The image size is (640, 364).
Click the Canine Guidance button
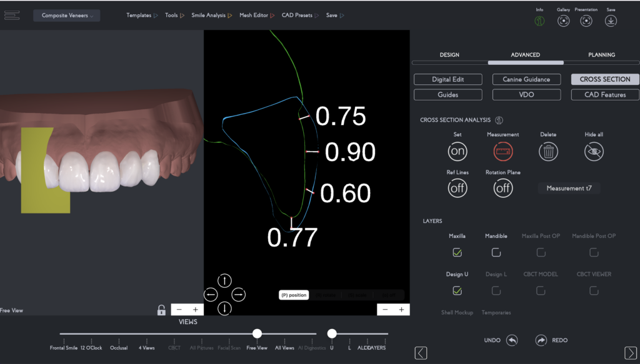click(526, 79)
